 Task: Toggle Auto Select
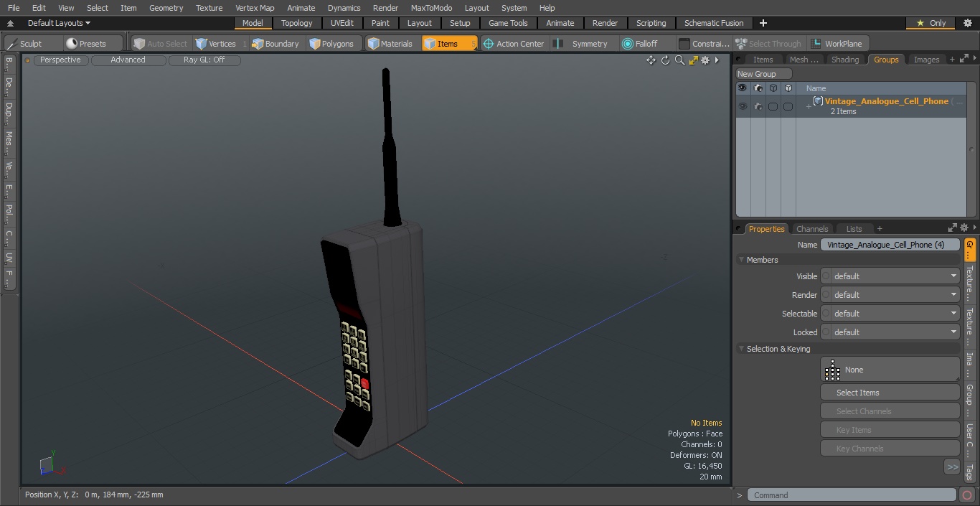coord(161,44)
